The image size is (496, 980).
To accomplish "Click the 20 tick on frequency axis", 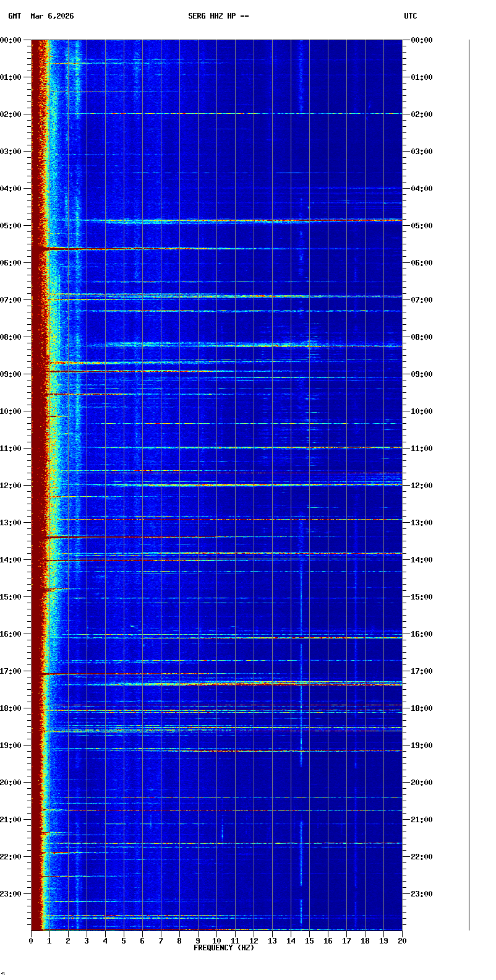I will [x=402, y=941].
